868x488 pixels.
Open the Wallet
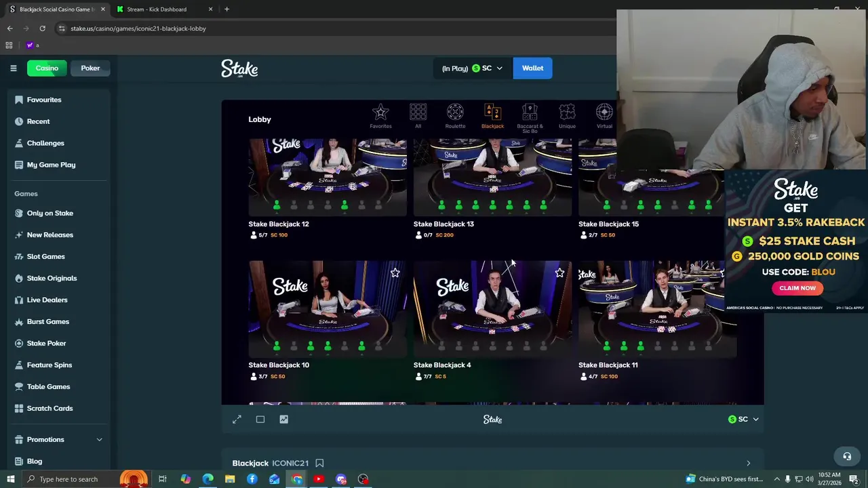coord(532,68)
